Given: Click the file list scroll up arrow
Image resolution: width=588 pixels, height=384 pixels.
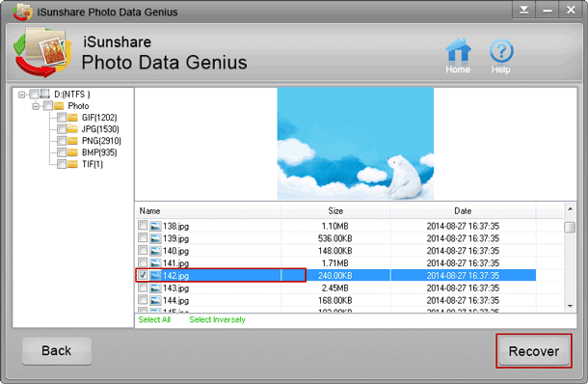Looking at the screenshot, I should tap(570, 208).
